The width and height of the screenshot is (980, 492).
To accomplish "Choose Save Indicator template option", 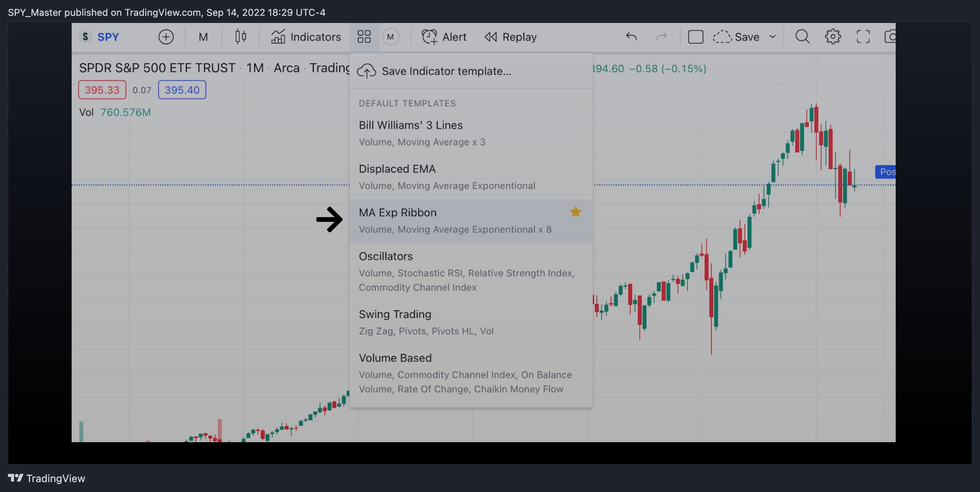I will (x=471, y=71).
